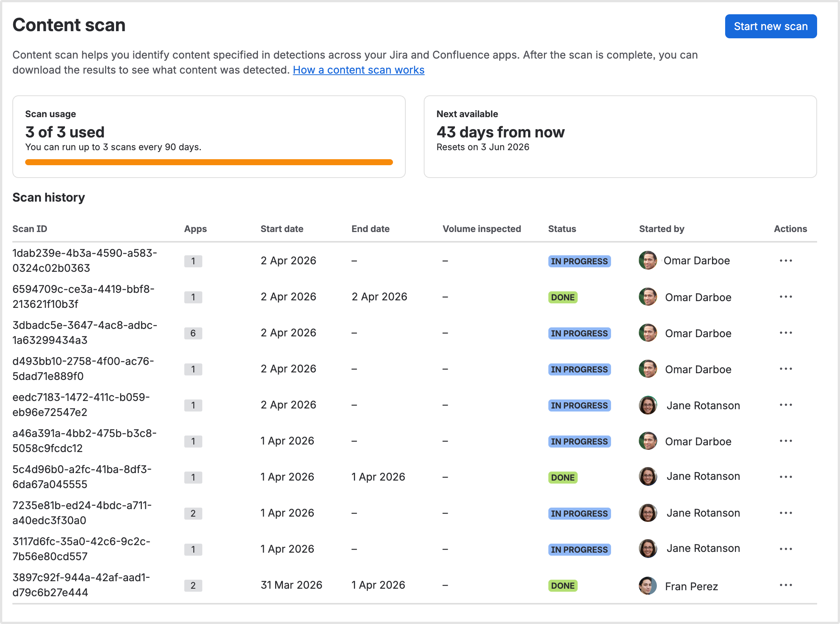840x624 pixels.
Task: Click the Status column header
Action: (x=562, y=229)
